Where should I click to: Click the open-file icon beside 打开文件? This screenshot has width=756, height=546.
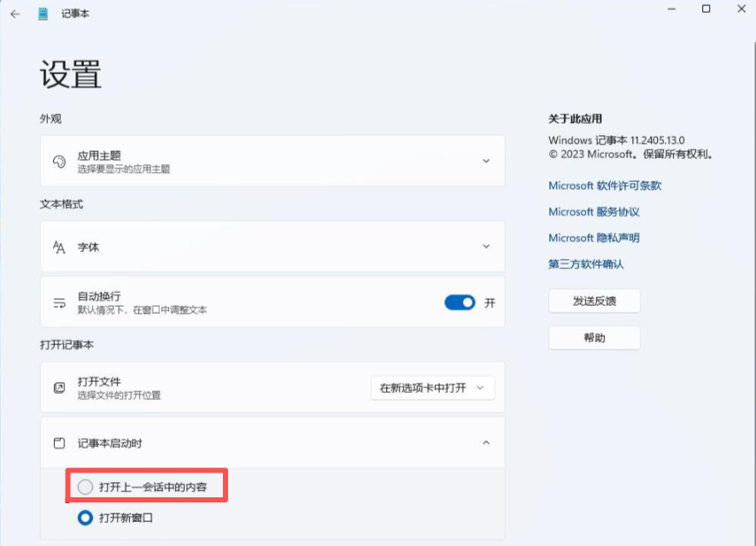point(59,388)
